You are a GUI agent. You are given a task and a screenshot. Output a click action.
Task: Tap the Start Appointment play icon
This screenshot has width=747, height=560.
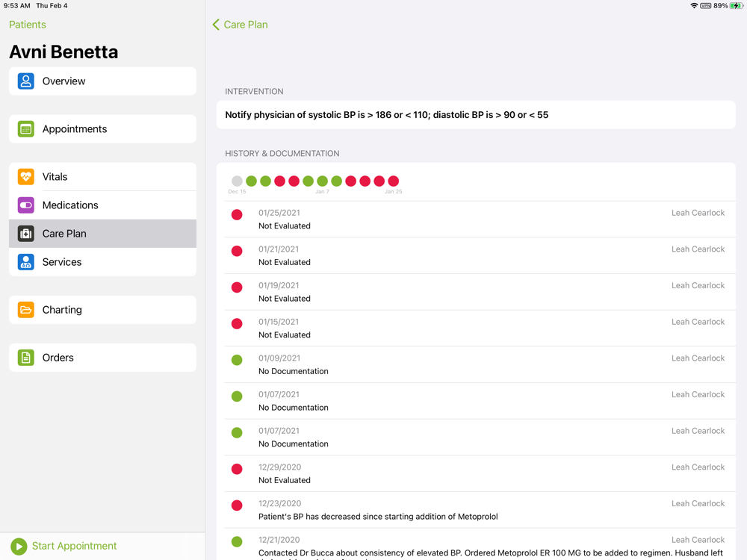(19, 547)
